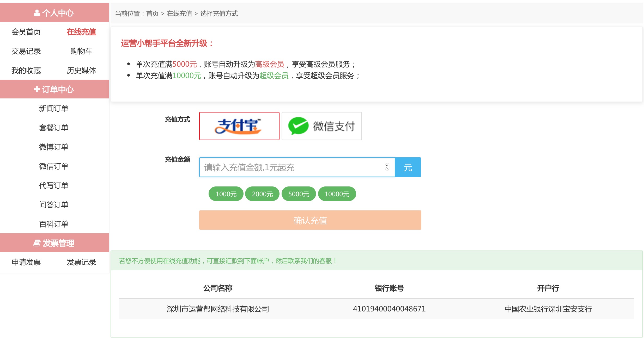Click the bank account number 41019400040048671
Screen dimensions: 644x338
tap(389, 309)
